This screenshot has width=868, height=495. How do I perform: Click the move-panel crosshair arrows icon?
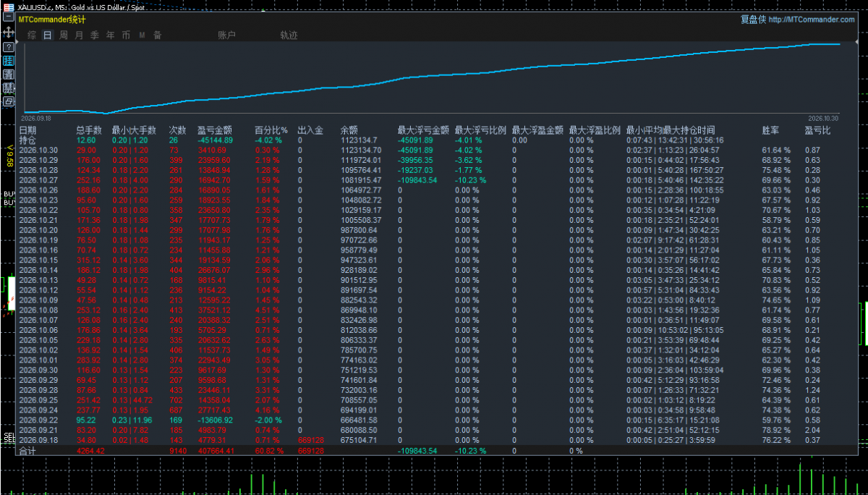[x=9, y=33]
